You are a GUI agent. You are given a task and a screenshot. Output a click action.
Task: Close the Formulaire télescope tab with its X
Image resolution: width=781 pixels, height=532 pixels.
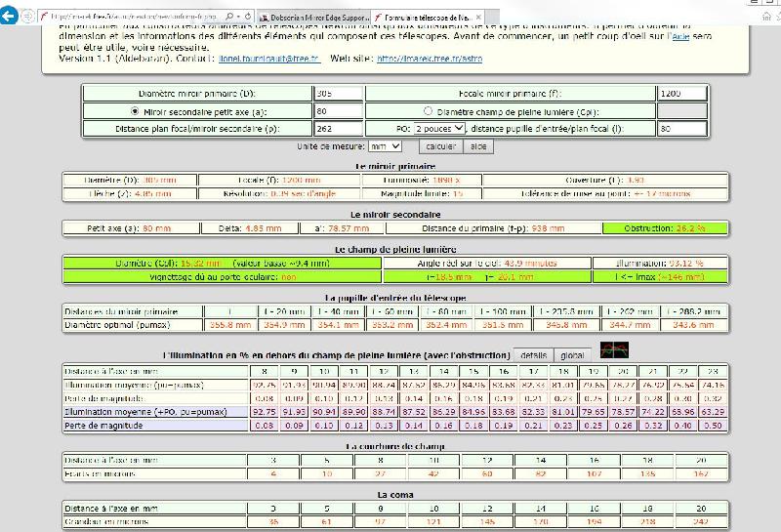pyautogui.click(x=478, y=17)
